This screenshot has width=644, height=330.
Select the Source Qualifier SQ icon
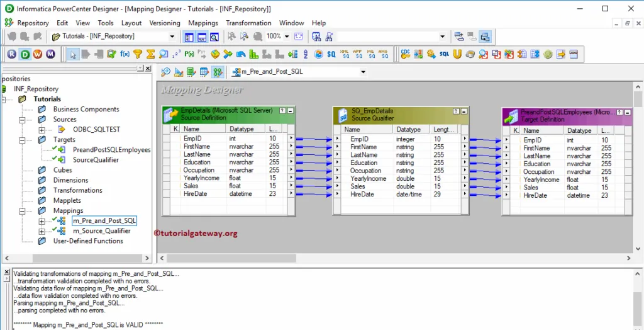click(x=331, y=55)
